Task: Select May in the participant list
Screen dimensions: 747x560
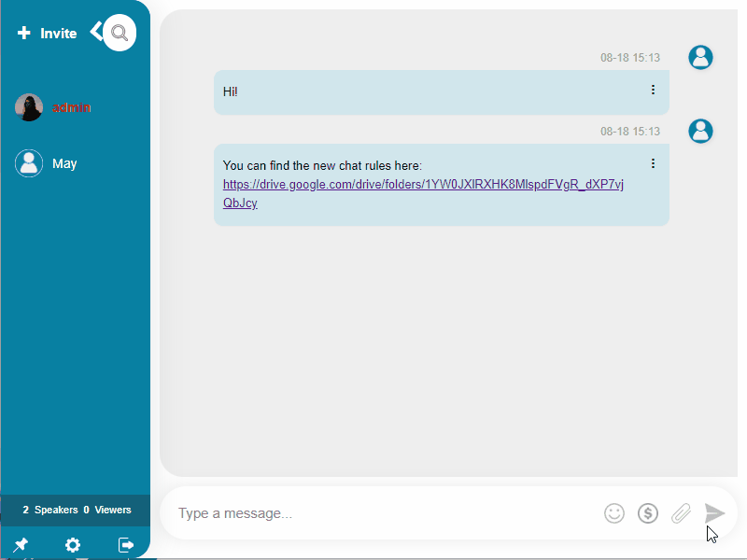Action: [x=65, y=163]
